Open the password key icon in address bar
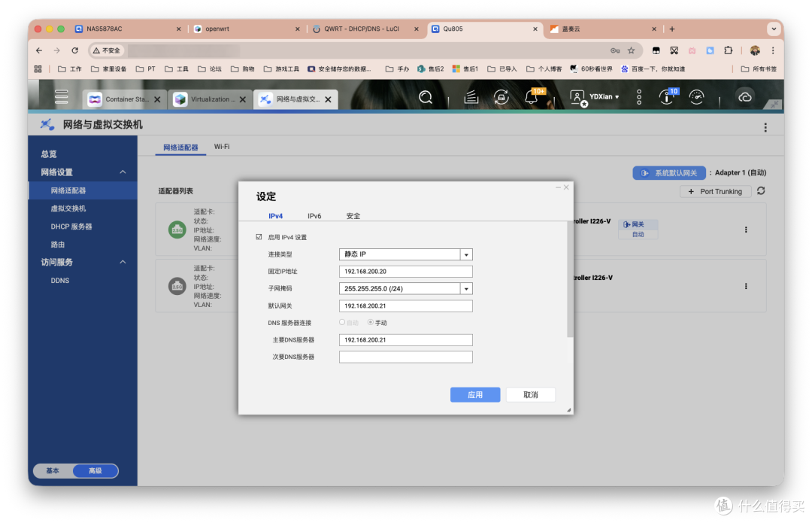Screen dimensions: 812x523 pyautogui.click(x=615, y=50)
